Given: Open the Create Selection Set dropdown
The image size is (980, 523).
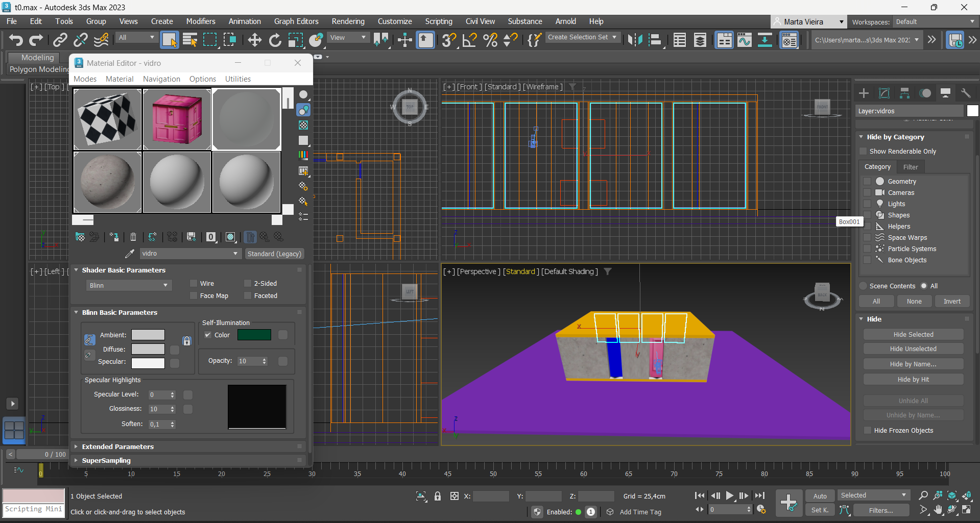Looking at the screenshot, I should point(583,37).
